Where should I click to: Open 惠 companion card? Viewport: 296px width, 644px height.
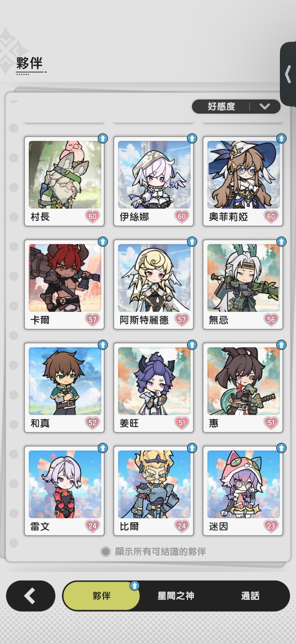click(243, 388)
